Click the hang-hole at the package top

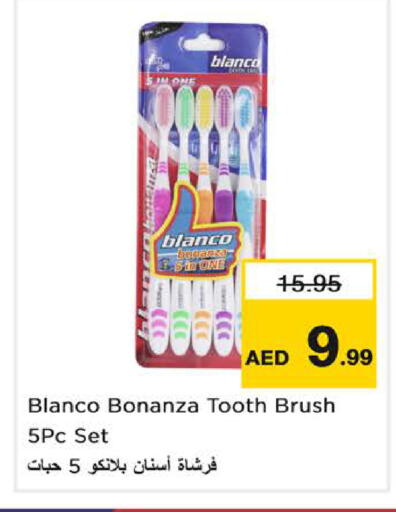[x=204, y=45]
